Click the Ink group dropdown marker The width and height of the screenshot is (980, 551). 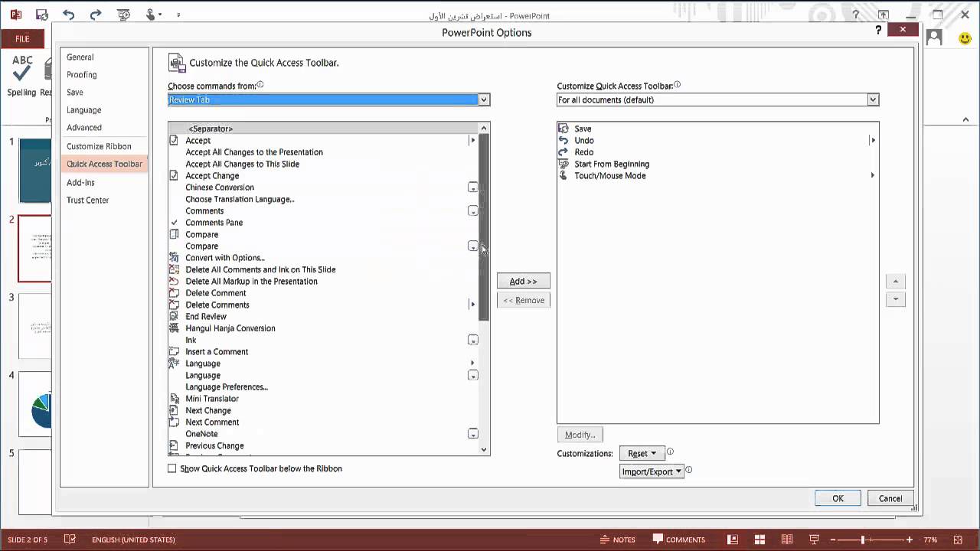[x=473, y=340]
